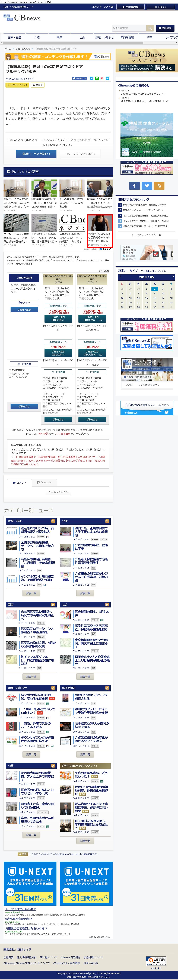The height and width of the screenshot is (980, 178).
Task: Open the 薬事 navigation menu item
Action: (60, 38)
